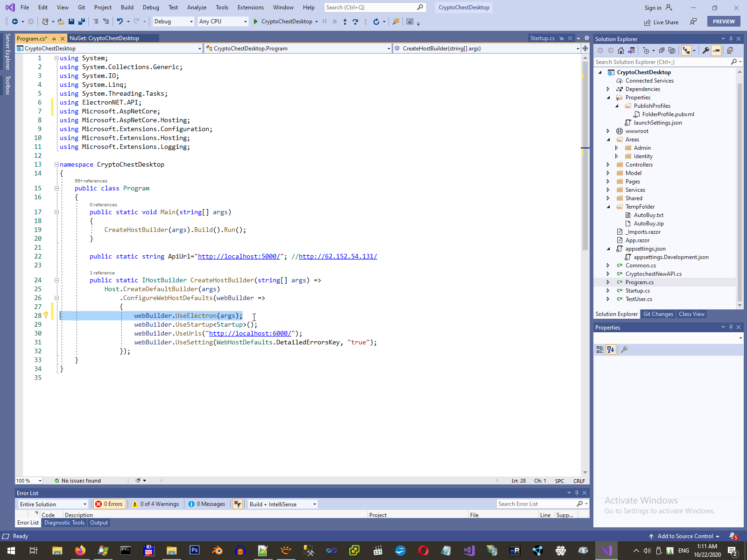The height and width of the screenshot is (560, 747).
Task: Open the Debug configuration dropdown
Action: (x=173, y=21)
